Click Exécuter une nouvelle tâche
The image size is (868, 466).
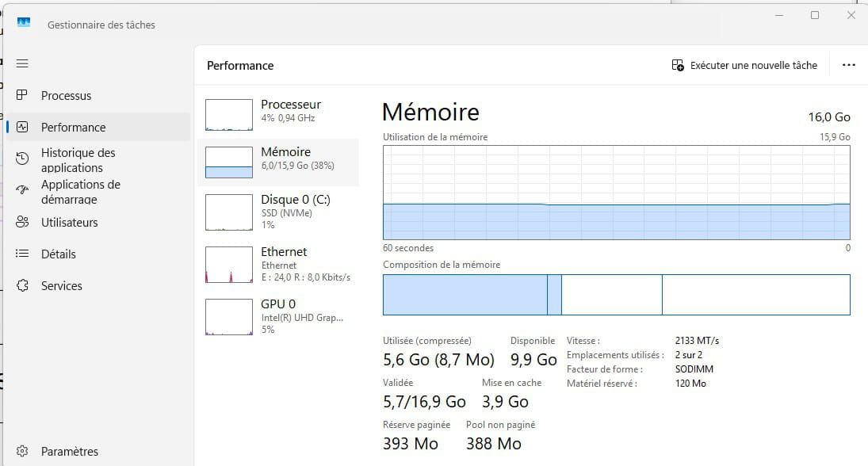744,65
